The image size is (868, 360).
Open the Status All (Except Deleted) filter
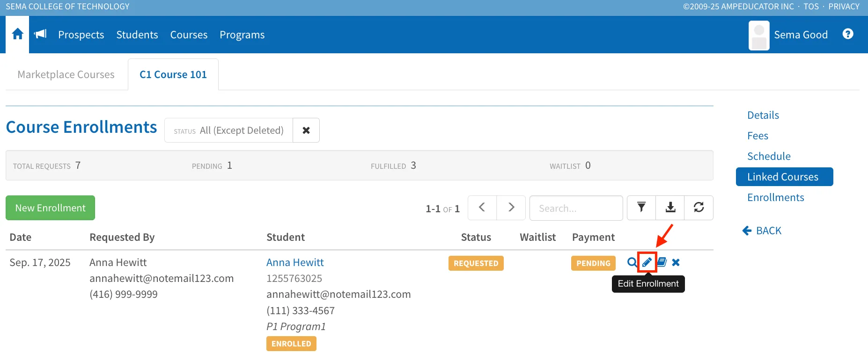tap(228, 130)
